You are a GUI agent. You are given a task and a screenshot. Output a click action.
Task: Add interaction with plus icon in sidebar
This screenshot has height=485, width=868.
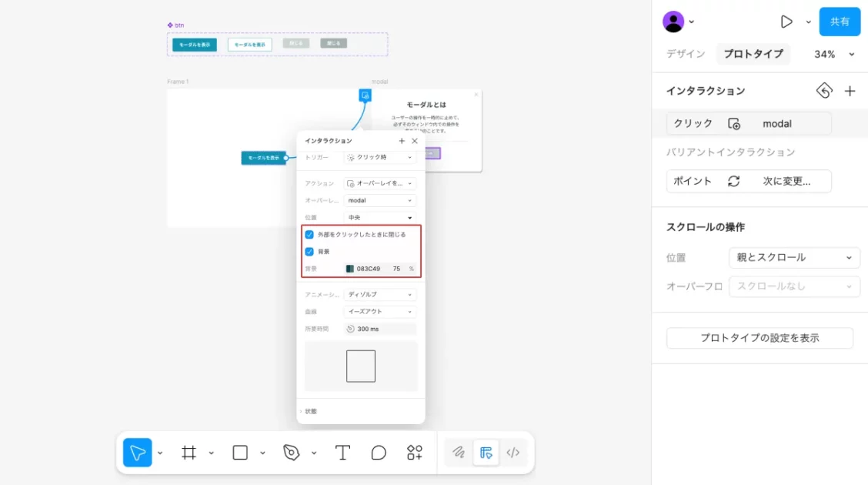[850, 91]
